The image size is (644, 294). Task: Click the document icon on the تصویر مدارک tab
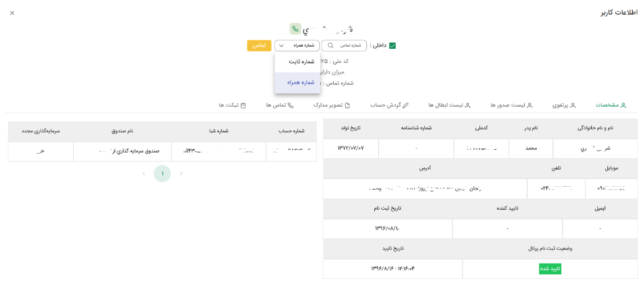pos(347,105)
